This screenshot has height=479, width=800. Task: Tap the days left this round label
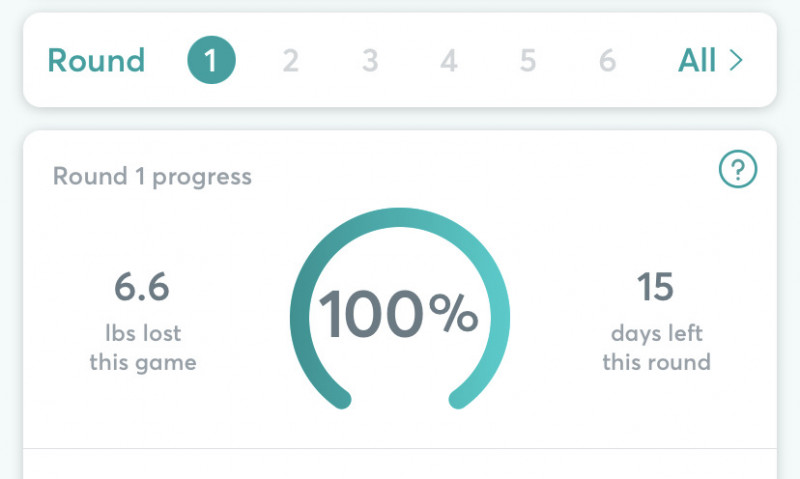click(656, 347)
